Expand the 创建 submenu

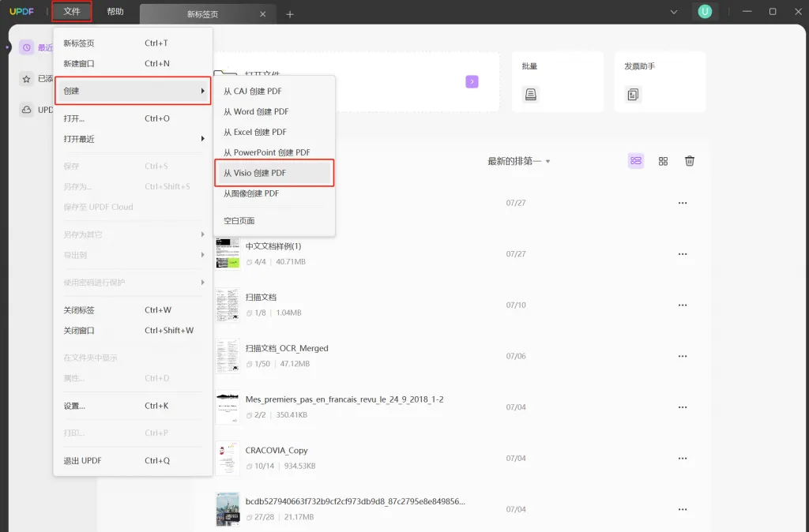coord(133,91)
